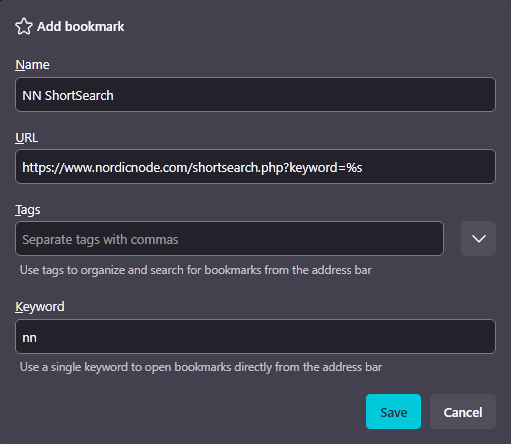This screenshot has height=444, width=511.
Task: Cancel the Add bookmark dialog
Action: pyautogui.click(x=463, y=412)
